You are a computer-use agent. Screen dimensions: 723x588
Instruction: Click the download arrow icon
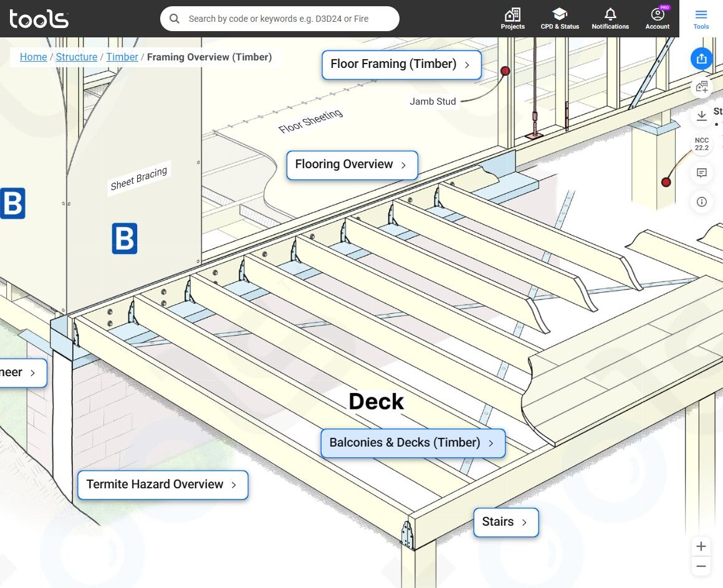click(x=701, y=116)
